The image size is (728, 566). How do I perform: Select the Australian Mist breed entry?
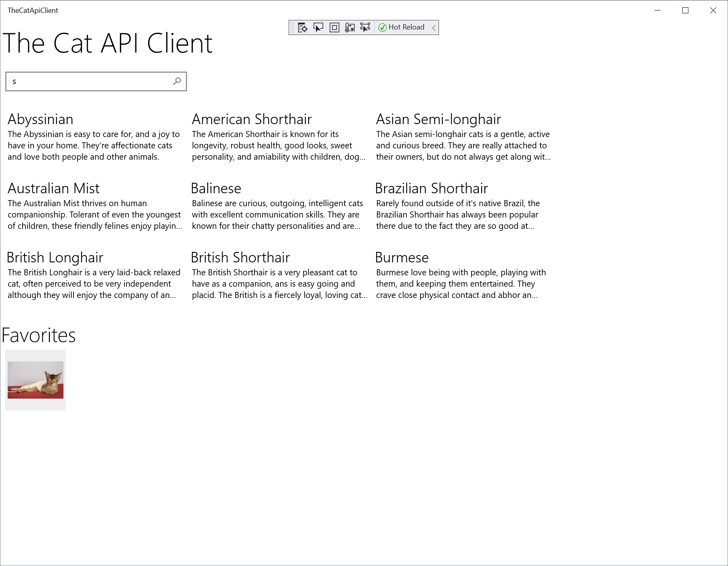pyautogui.click(x=53, y=188)
